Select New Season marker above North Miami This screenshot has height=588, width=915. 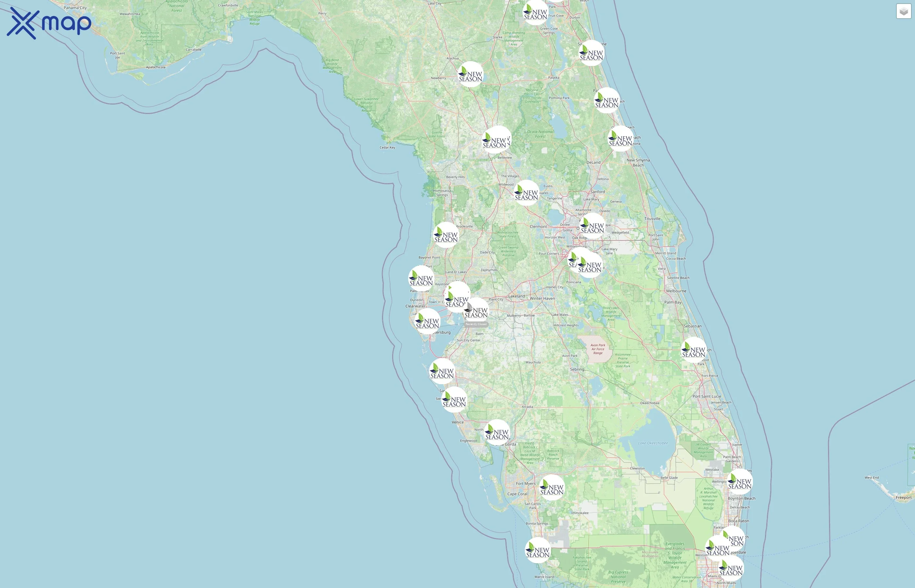click(731, 568)
